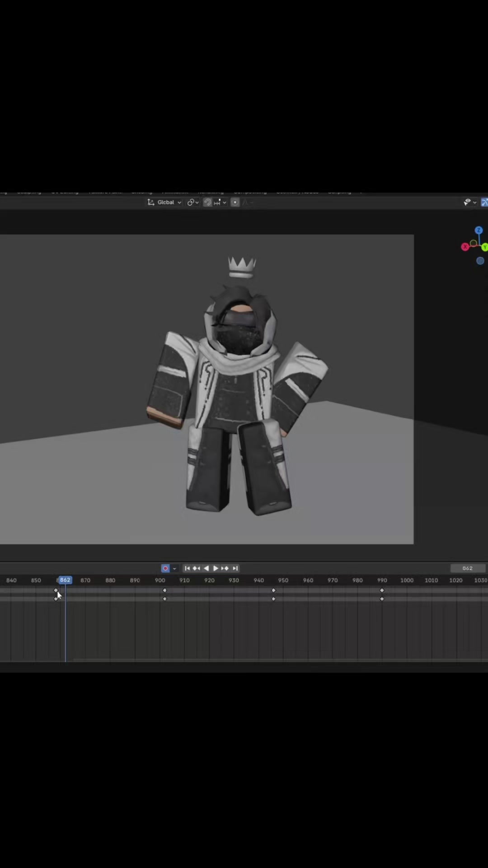This screenshot has width=488, height=868.
Task: Jump to the next keyframe
Action: (x=225, y=568)
